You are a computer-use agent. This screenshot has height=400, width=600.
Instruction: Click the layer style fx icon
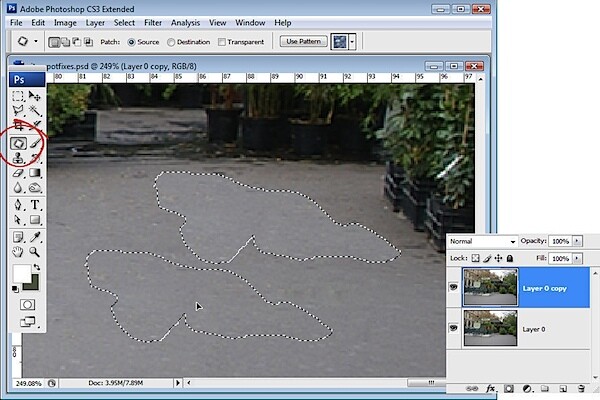tap(490, 389)
